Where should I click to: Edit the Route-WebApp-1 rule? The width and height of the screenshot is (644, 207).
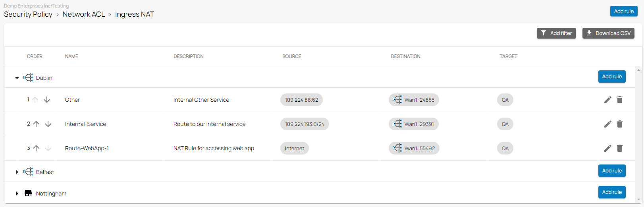coord(607,148)
